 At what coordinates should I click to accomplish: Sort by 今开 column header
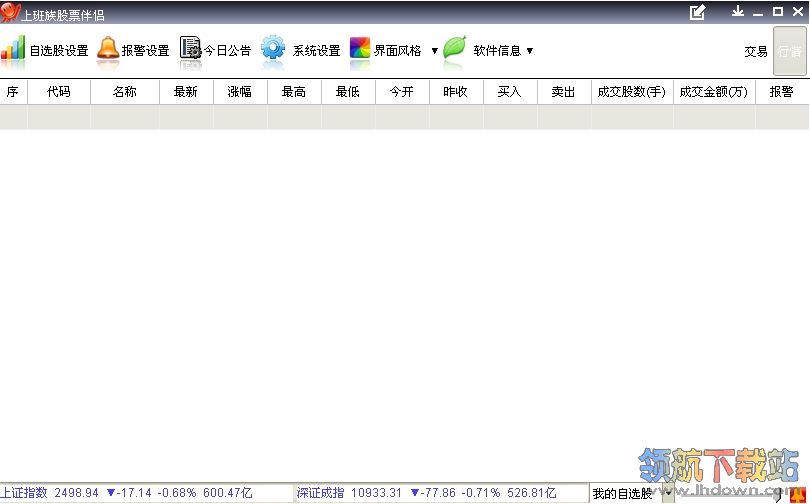[x=402, y=92]
